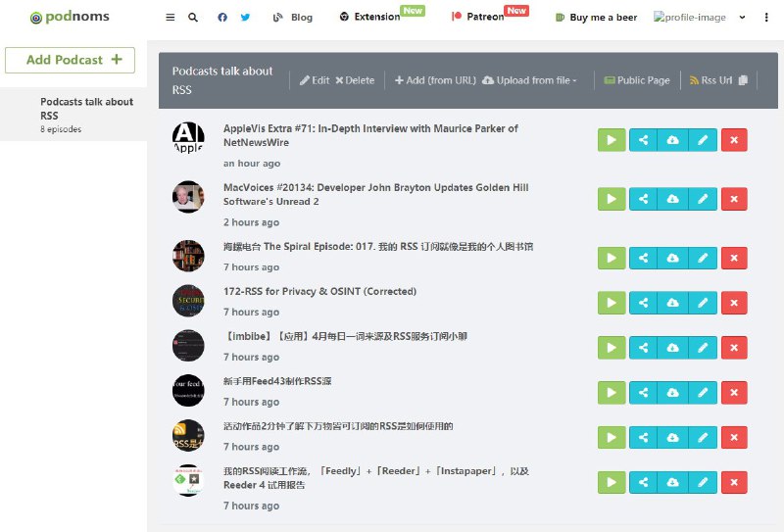This screenshot has height=532, width=784.
Task: Open the Blog menu item
Action: point(293,18)
